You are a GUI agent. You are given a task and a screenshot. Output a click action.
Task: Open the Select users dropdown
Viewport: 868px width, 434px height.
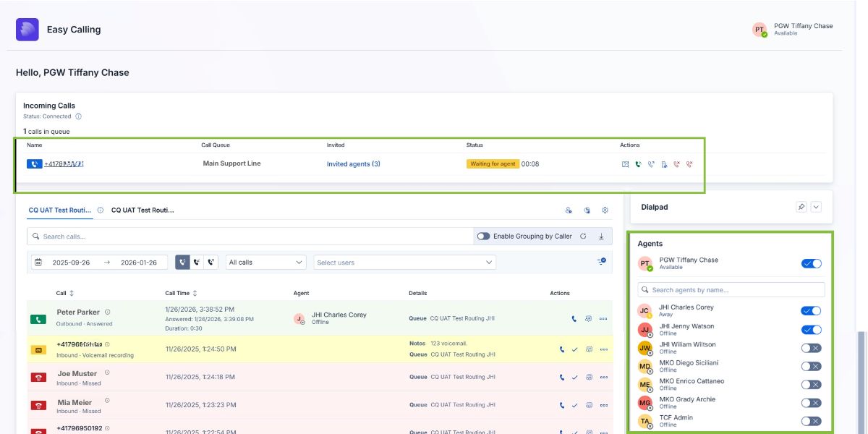(x=404, y=263)
